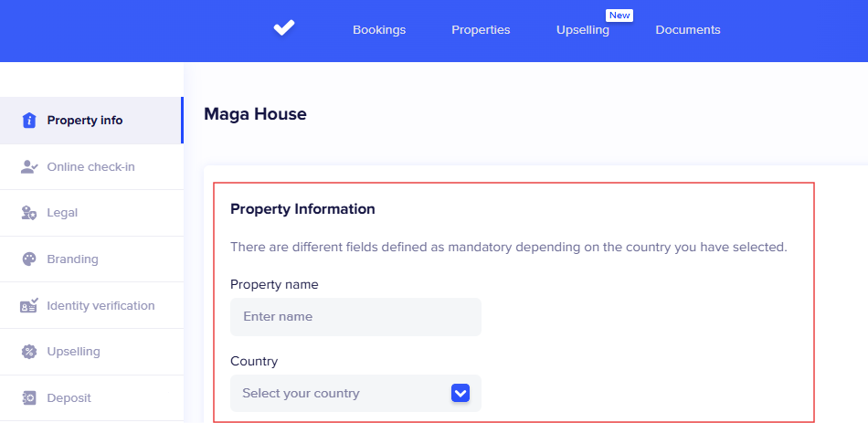This screenshot has height=423, width=868.
Task: Click the Deposit safe icon
Action: tap(28, 398)
